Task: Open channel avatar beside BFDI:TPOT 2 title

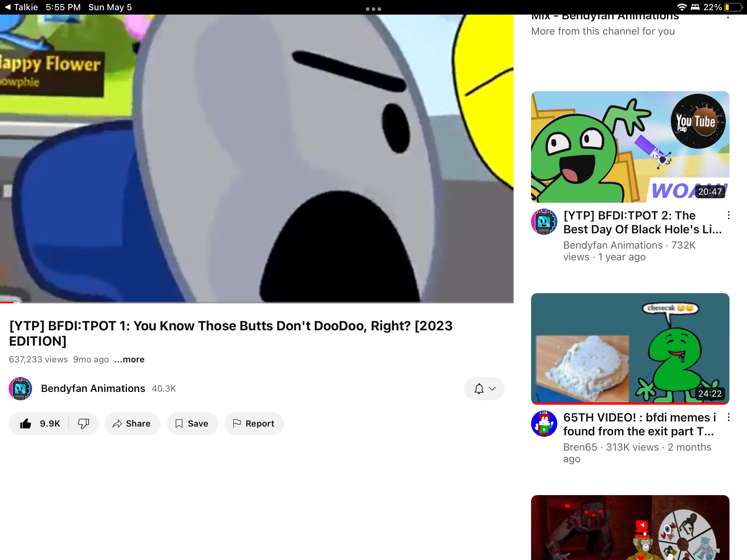Action: (x=544, y=222)
